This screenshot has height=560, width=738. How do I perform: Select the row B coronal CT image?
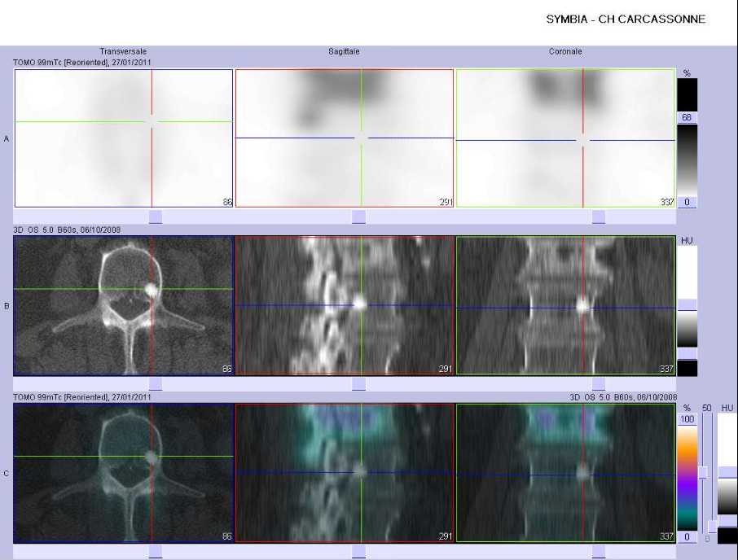[x=566, y=305]
